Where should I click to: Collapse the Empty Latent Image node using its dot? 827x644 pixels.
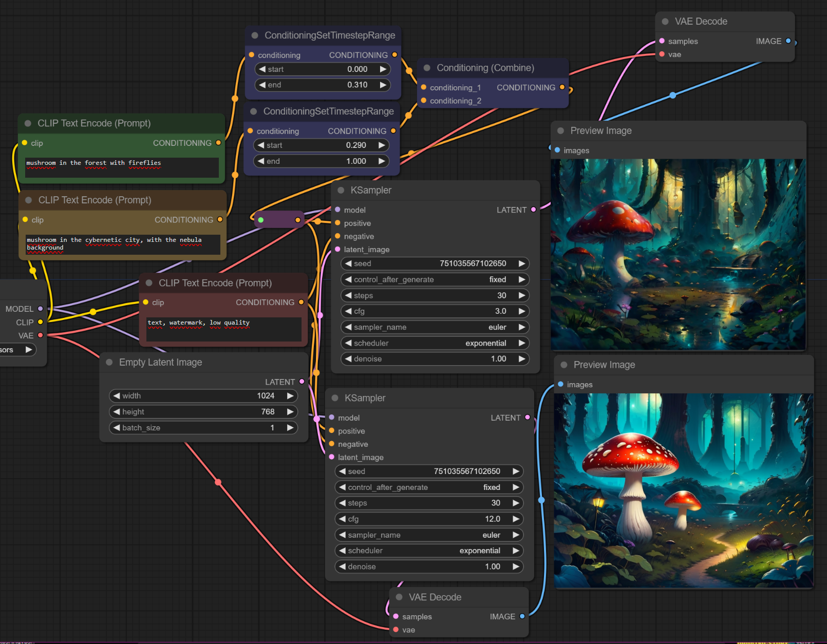click(109, 363)
